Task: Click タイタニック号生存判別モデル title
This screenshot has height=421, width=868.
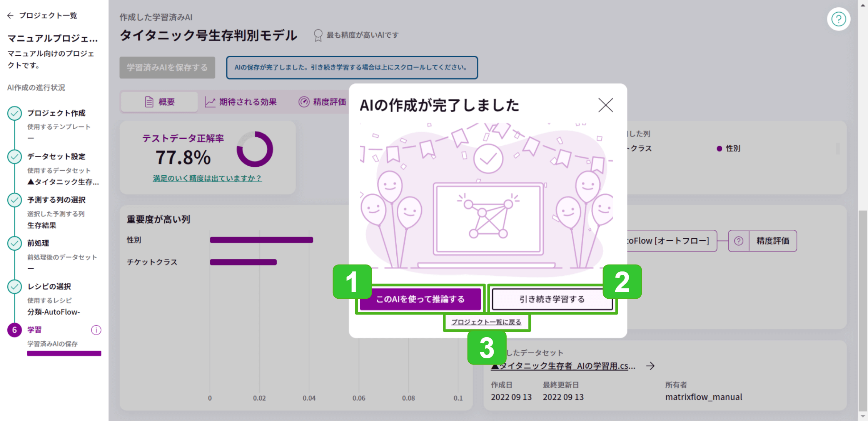Action: [208, 35]
